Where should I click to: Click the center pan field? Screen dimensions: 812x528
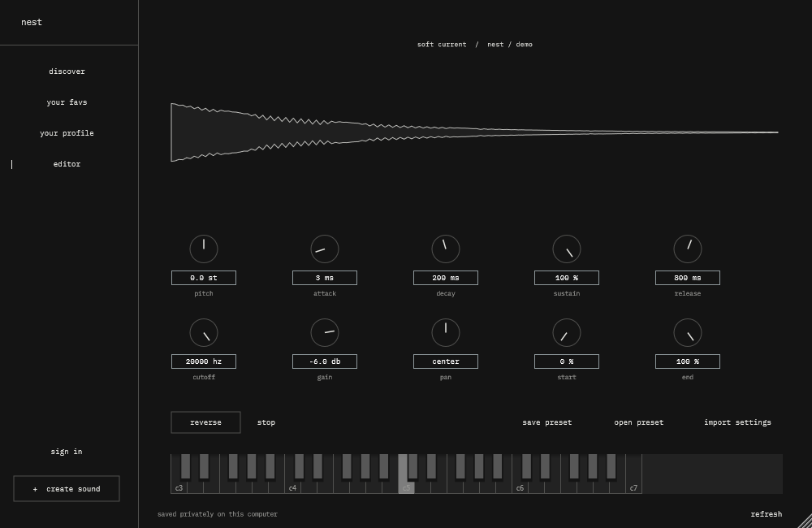point(445,361)
